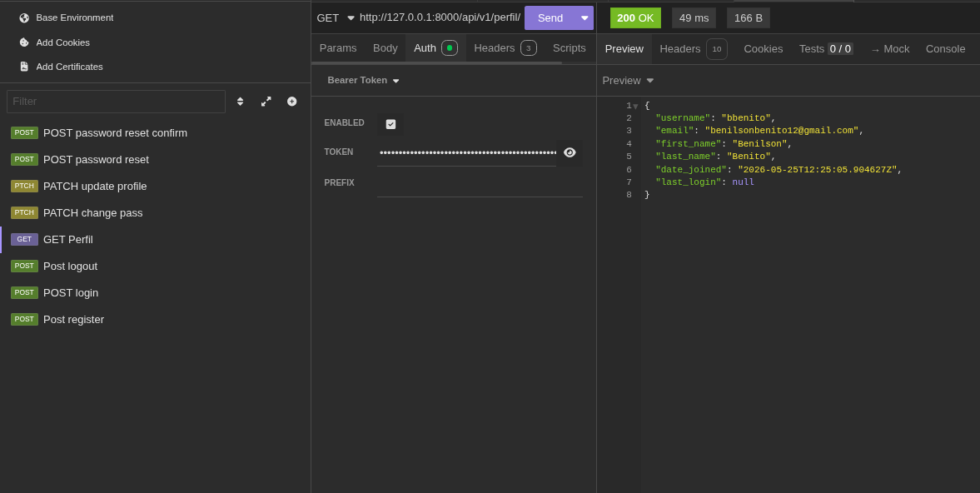Click the date_joined timestamp value
The height and width of the screenshot is (493, 980).
coord(818,169)
